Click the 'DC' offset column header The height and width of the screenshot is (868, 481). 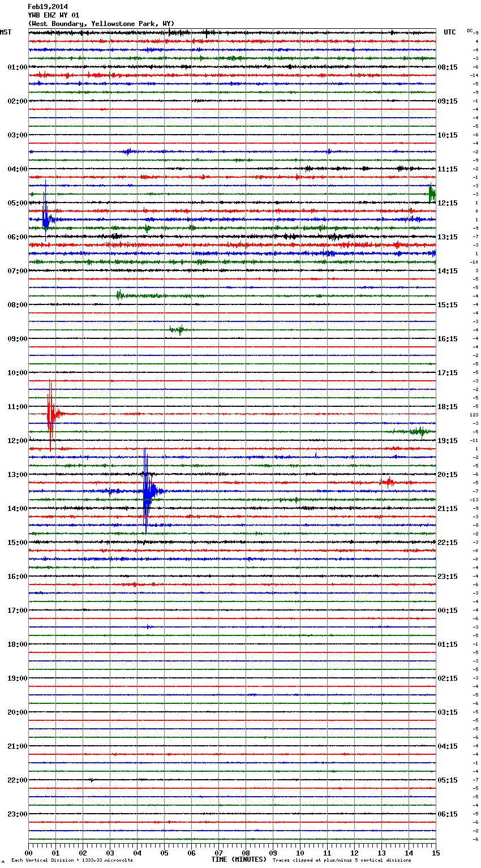[470, 31]
